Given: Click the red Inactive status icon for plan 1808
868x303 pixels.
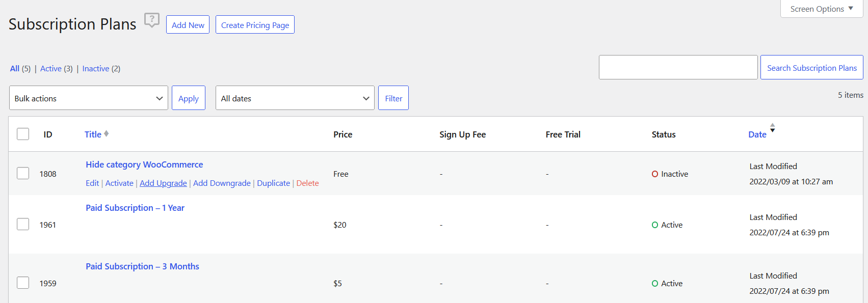Looking at the screenshot, I should [x=655, y=174].
